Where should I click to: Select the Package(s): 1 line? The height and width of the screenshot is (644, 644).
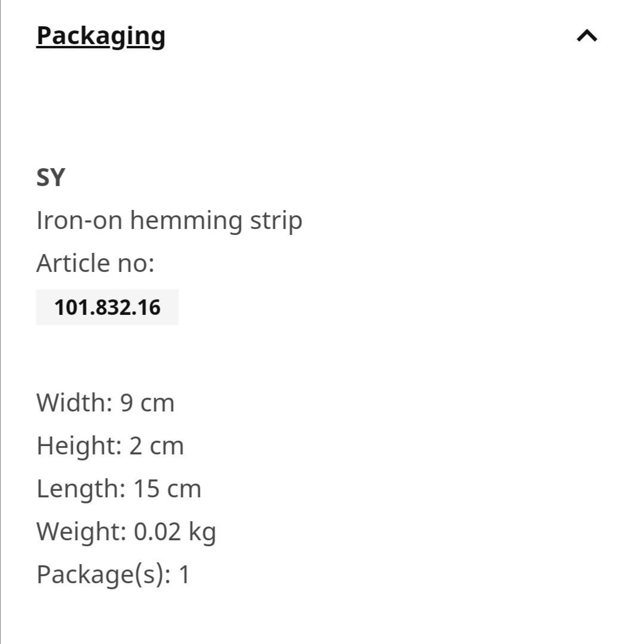pos(112,574)
